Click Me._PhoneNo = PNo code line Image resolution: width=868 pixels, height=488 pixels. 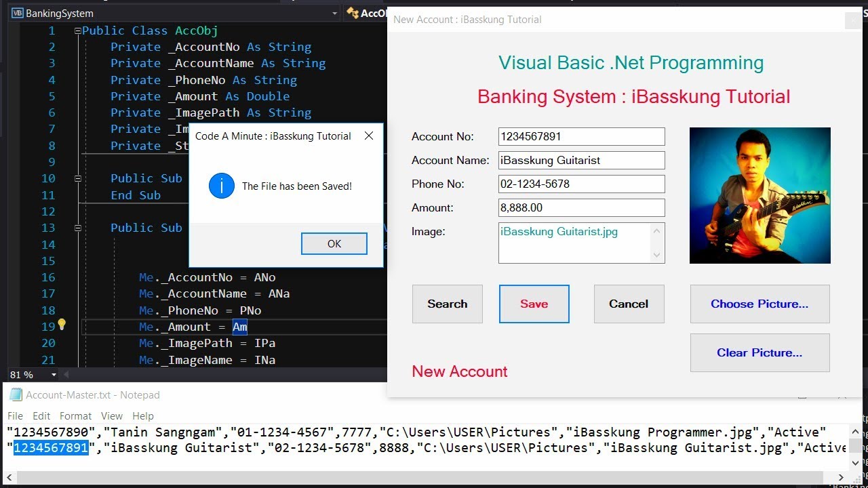200,310
